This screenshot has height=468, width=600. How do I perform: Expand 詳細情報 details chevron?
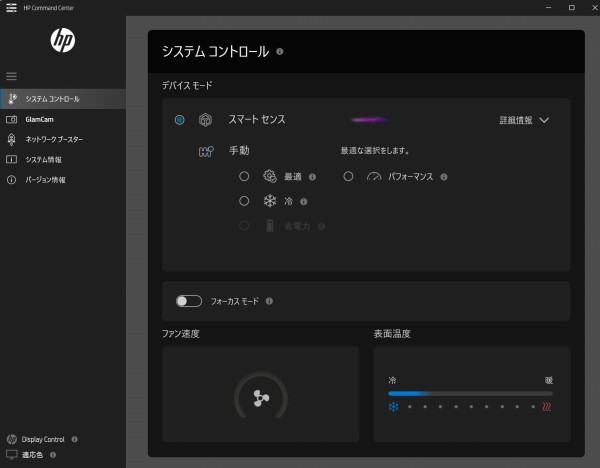[x=544, y=120]
